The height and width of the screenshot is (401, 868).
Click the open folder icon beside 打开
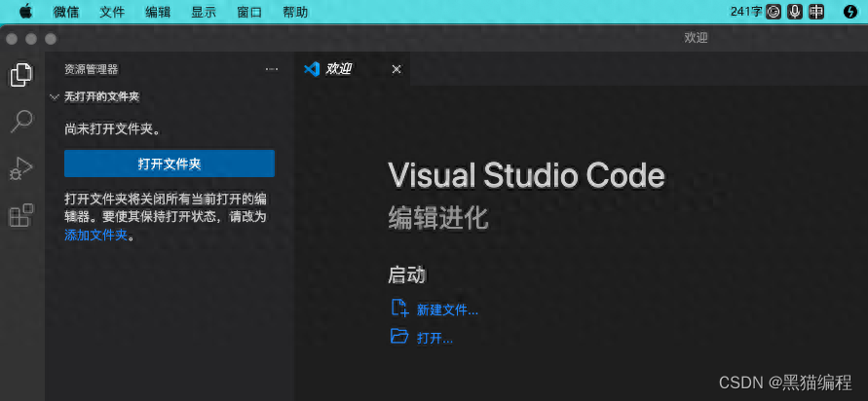pos(399,337)
